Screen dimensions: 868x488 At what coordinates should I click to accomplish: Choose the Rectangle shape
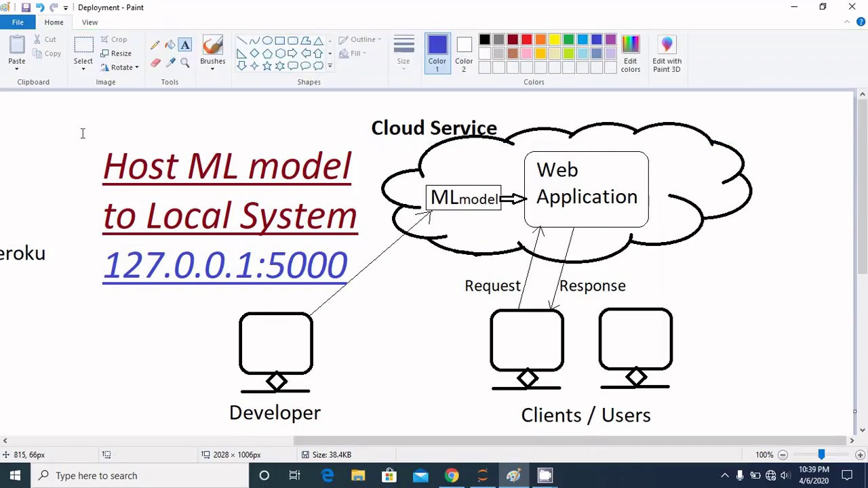(x=280, y=41)
